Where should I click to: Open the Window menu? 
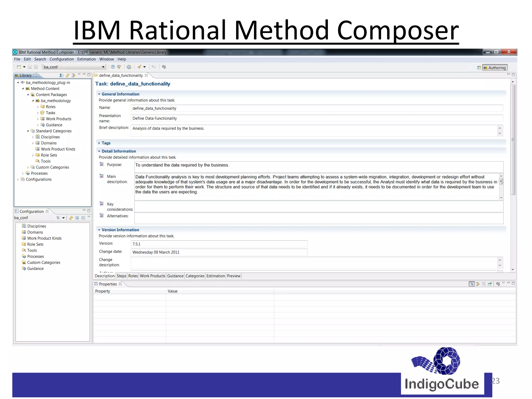(107, 59)
